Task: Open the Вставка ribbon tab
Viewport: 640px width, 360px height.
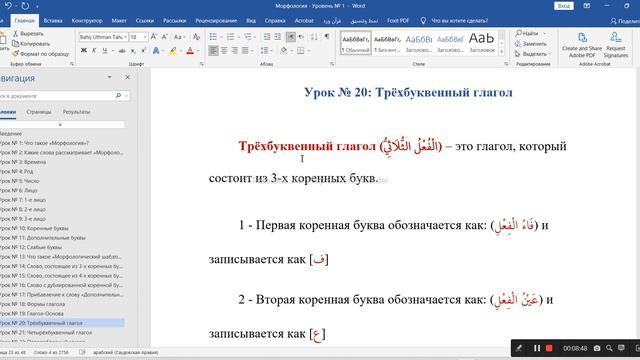Action: click(x=53, y=20)
